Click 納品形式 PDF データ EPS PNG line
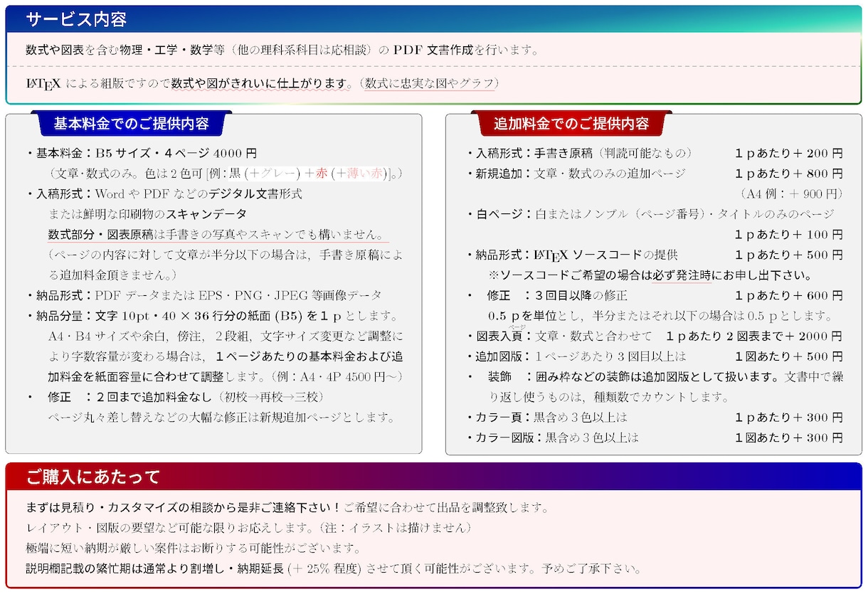868x594 pixels. 204,295
